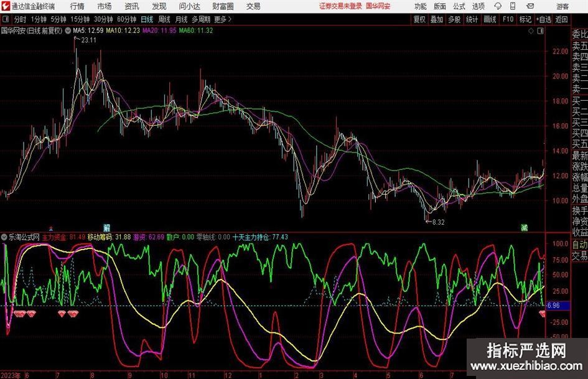Switch to 月线 monthly period
Screen dimensions: 588x379
(x=182, y=19)
